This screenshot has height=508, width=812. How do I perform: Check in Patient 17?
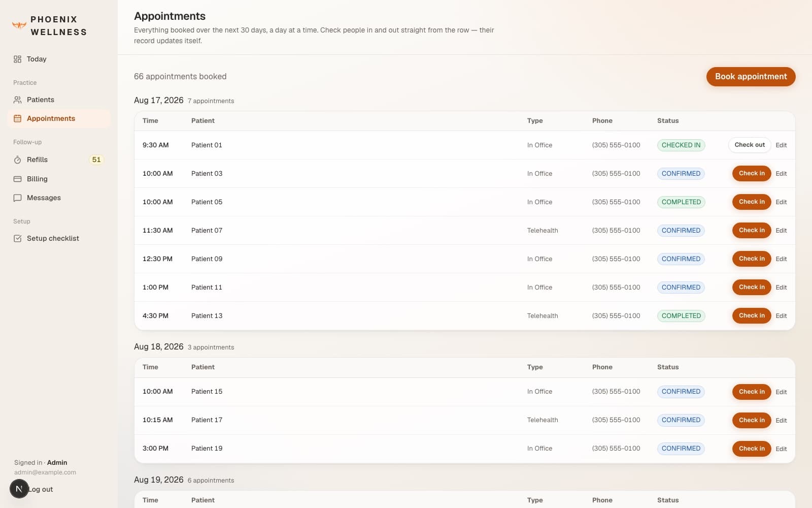(752, 420)
